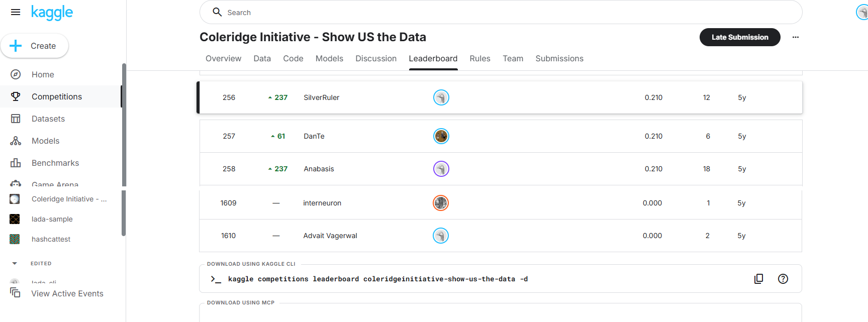
Task: Click the Kaggle logo
Action: pyautogui.click(x=52, y=12)
